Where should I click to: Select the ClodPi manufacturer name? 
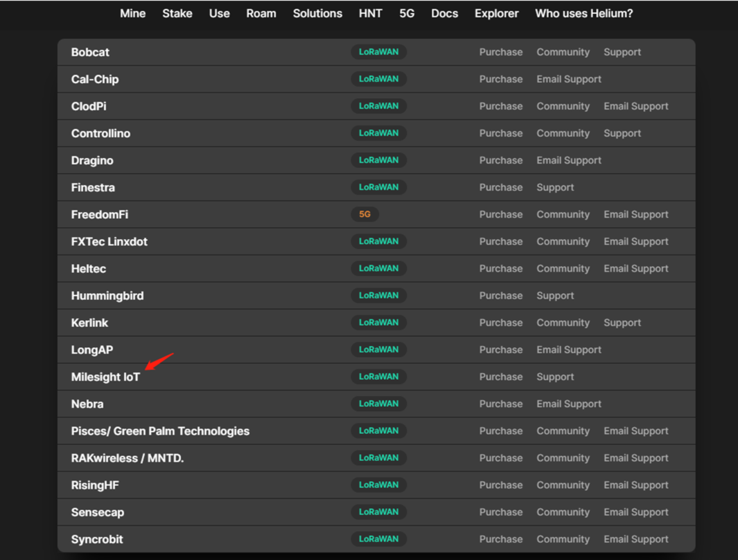click(89, 106)
